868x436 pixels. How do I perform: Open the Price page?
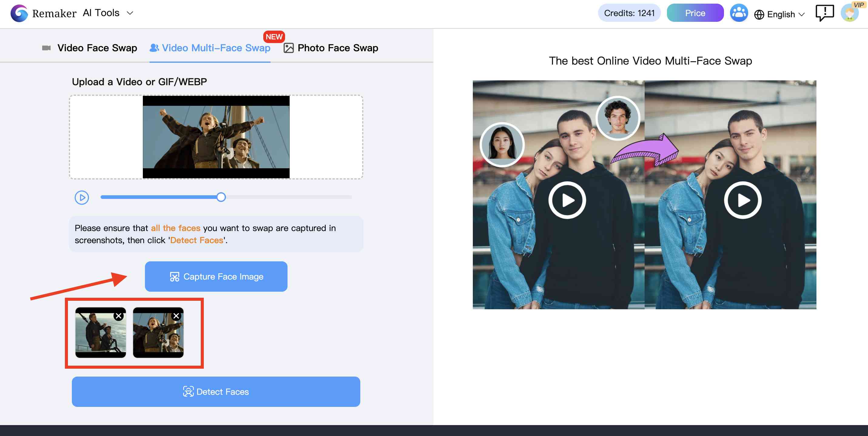[695, 13]
